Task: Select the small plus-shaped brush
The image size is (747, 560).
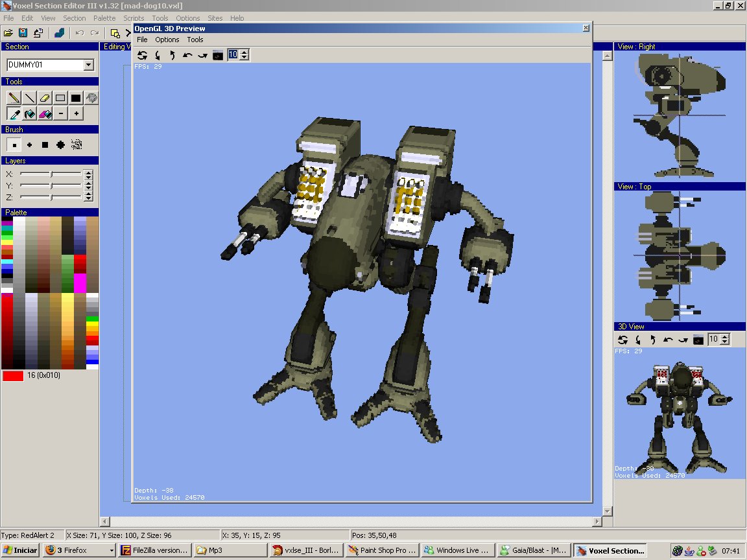Action: pyautogui.click(x=30, y=145)
